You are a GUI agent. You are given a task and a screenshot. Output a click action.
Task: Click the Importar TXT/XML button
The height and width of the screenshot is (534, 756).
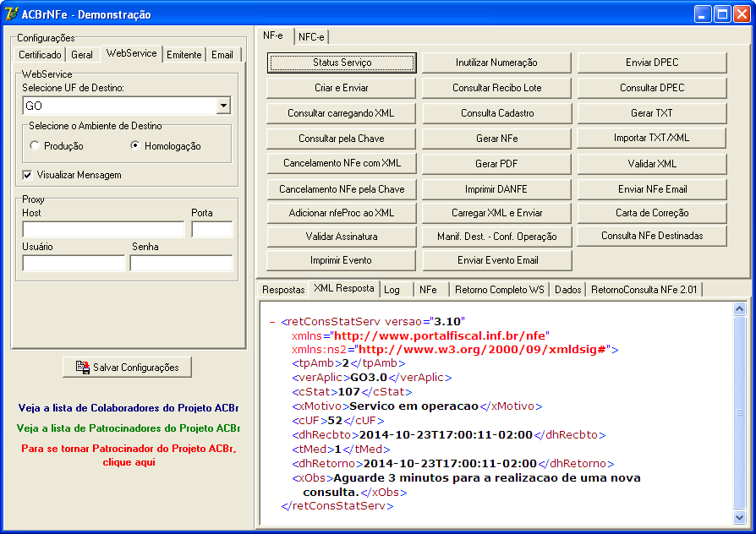[x=652, y=139]
